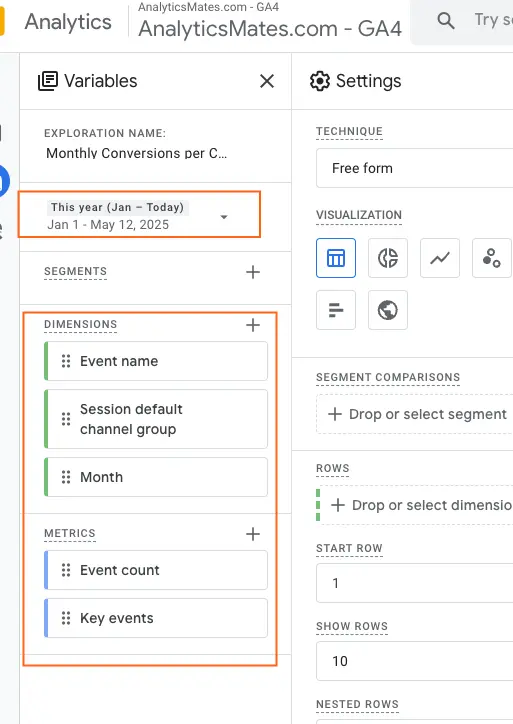Grab the Session default channel group handle

click(x=66, y=419)
